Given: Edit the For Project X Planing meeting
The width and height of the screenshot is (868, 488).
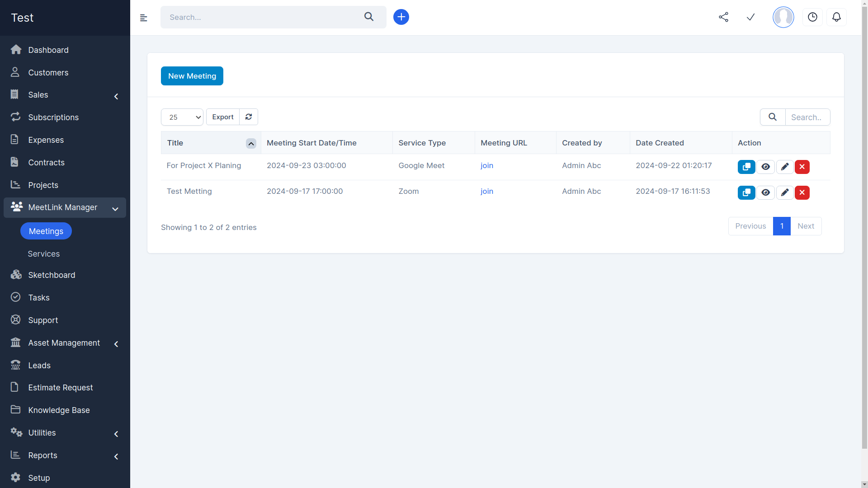Looking at the screenshot, I should 784,167.
